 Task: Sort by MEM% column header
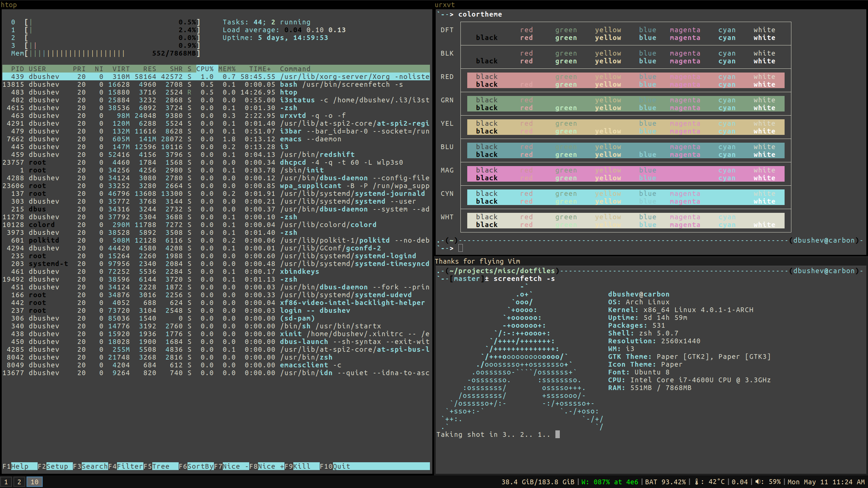coord(227,69)
